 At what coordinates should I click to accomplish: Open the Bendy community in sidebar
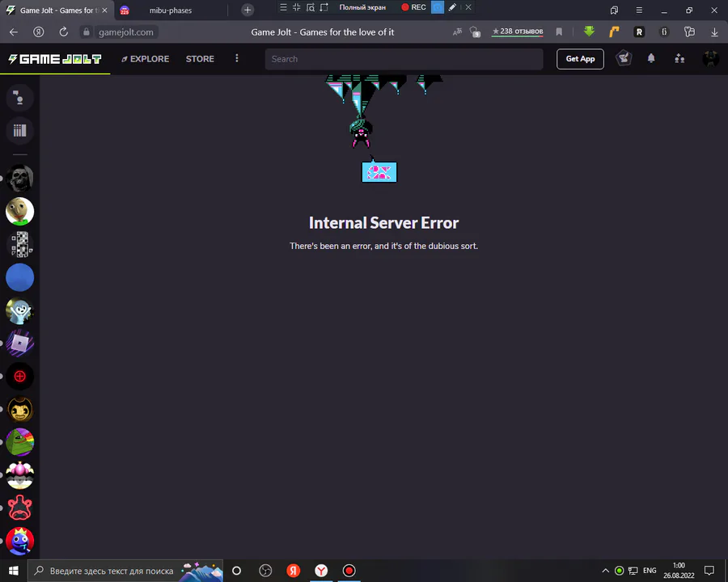click(x=20, y=409)
